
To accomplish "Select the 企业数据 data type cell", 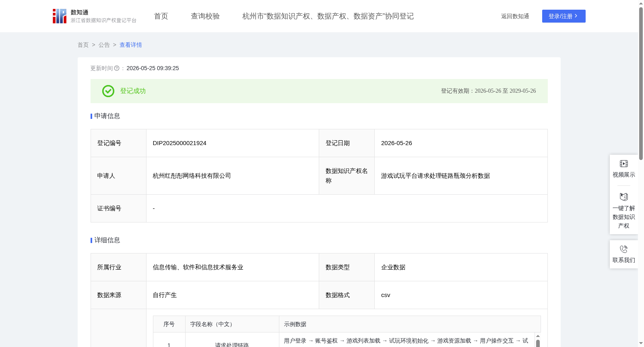I will coord(461,267).
